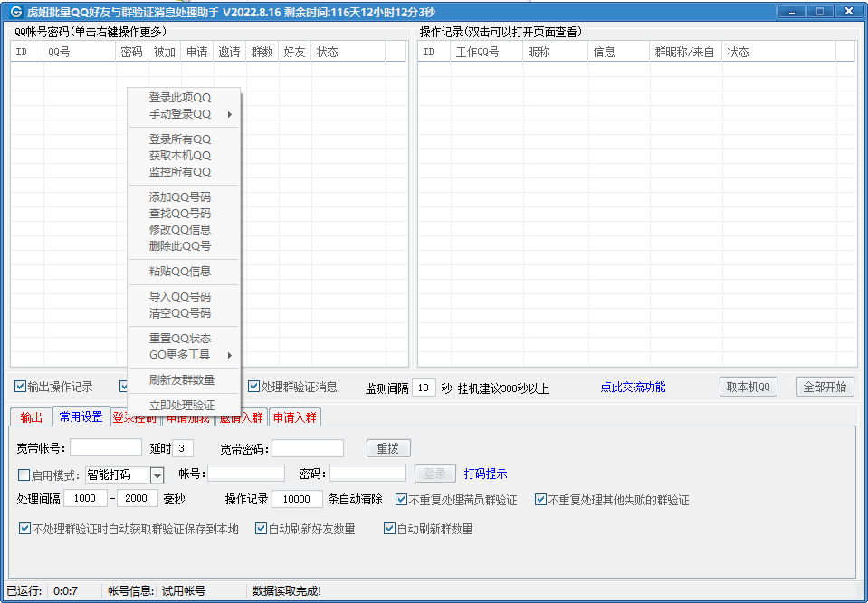
Task: Focus the 延时 input showing 3
Action: 183,447
